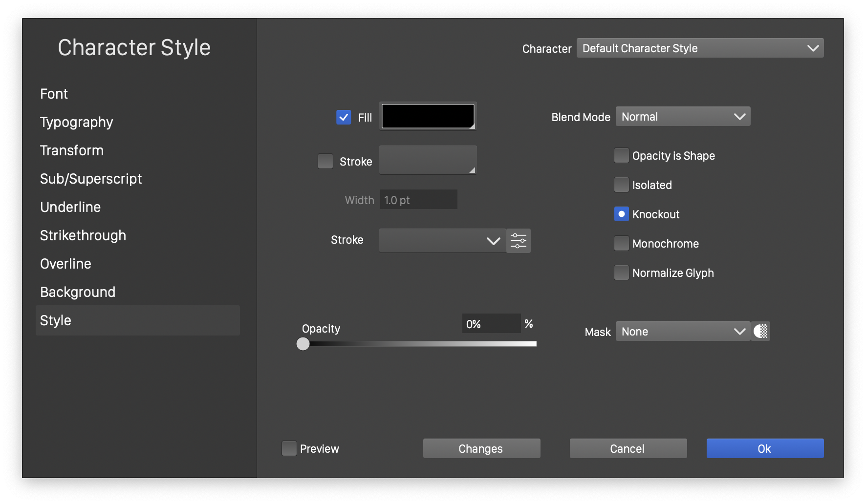Expand the Default Character Style dropdown
Image resolution: width=866 pixels, height=504 pixels.
point(700,48)
